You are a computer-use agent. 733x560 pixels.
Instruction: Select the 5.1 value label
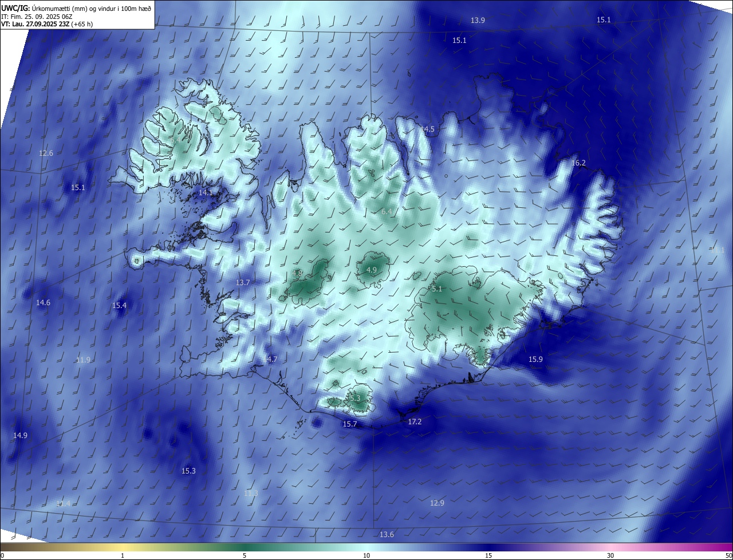437,289
